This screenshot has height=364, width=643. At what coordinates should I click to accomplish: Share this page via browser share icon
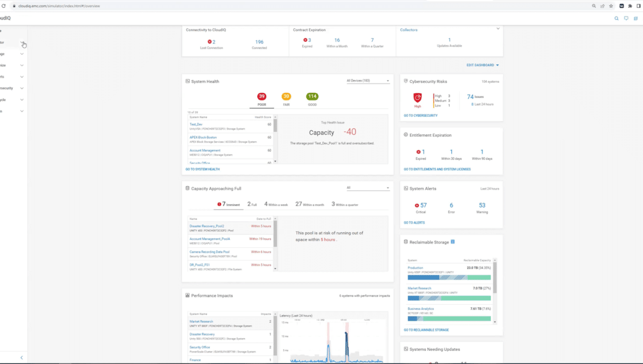pyautogui.click(x=602, y=5)
